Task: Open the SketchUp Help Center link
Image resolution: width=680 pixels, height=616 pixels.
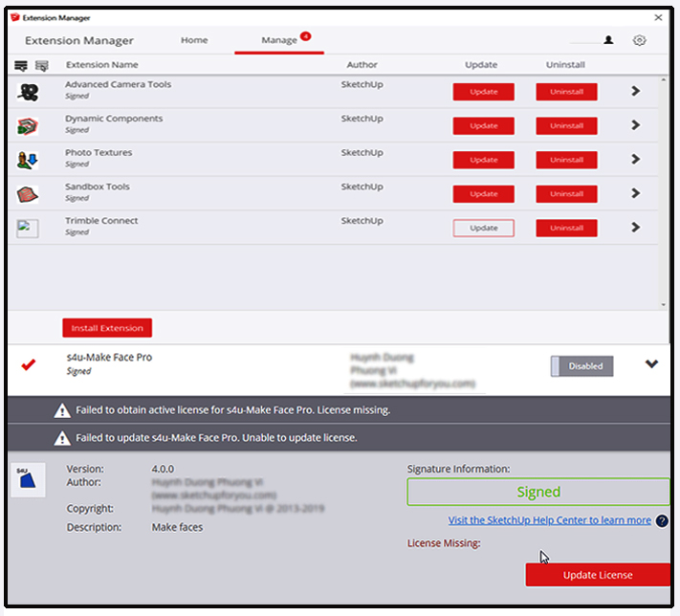Action: pyautogui.click(x=549, y=520)
